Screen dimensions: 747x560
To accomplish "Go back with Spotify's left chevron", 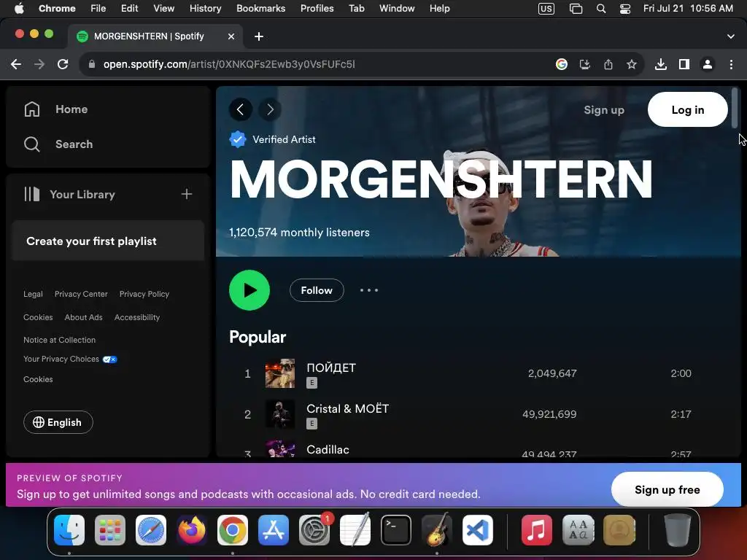I will [241, 109].
